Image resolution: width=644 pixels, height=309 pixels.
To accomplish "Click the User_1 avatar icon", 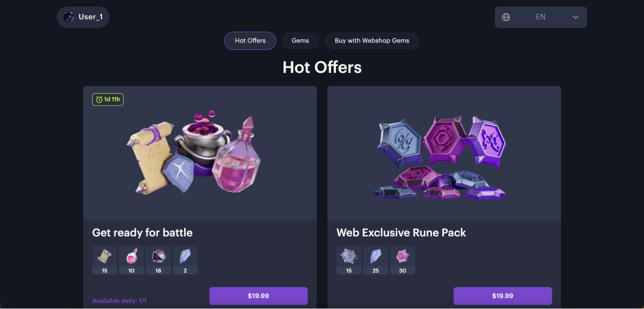I will pos(69,17).
